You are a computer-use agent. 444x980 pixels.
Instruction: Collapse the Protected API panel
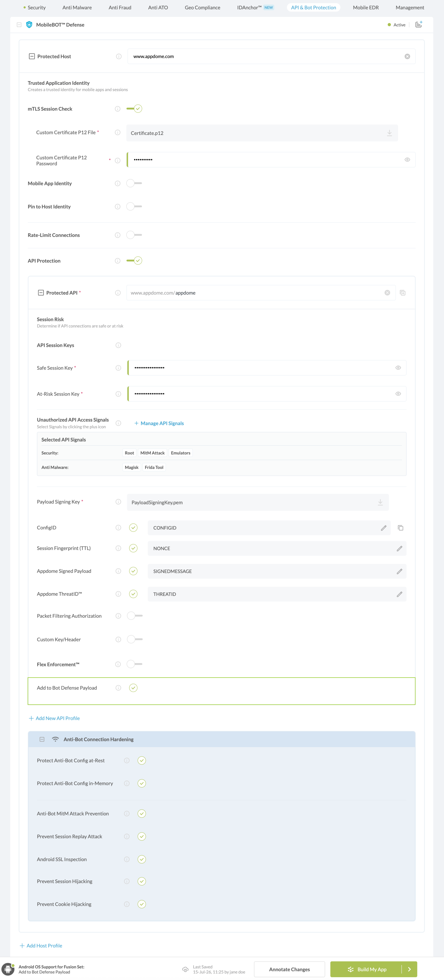[x=41, y=293]
